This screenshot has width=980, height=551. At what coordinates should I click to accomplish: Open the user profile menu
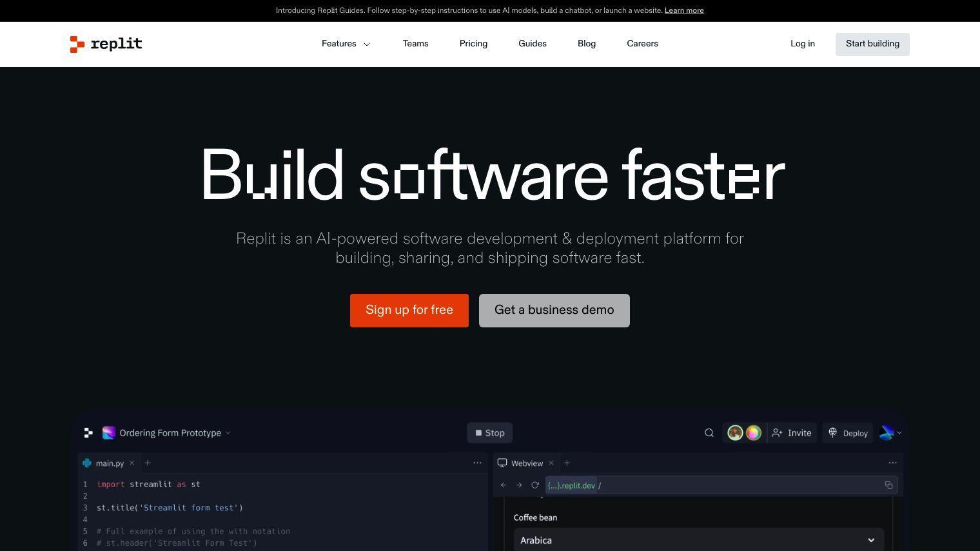890,433
